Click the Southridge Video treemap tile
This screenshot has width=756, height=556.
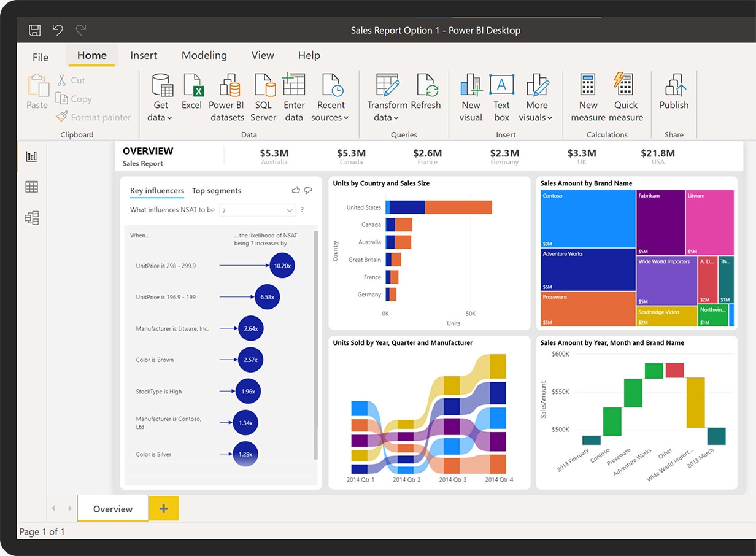(667, 317)
